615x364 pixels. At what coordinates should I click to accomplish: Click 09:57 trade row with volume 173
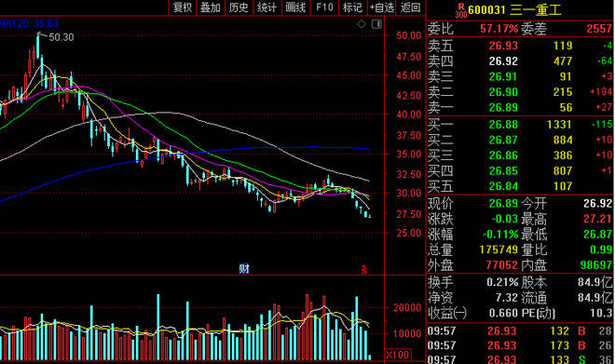click(520, 345)
